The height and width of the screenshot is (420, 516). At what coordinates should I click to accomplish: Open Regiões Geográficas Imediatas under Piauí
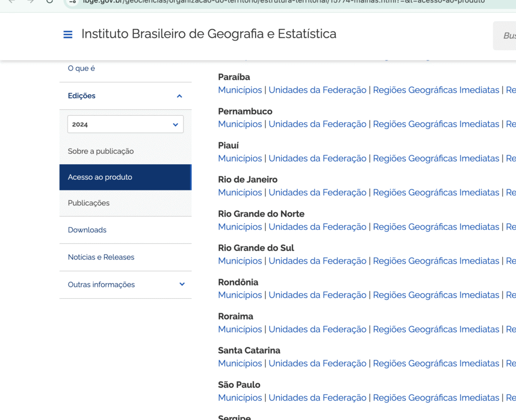(x=436, y=159)
